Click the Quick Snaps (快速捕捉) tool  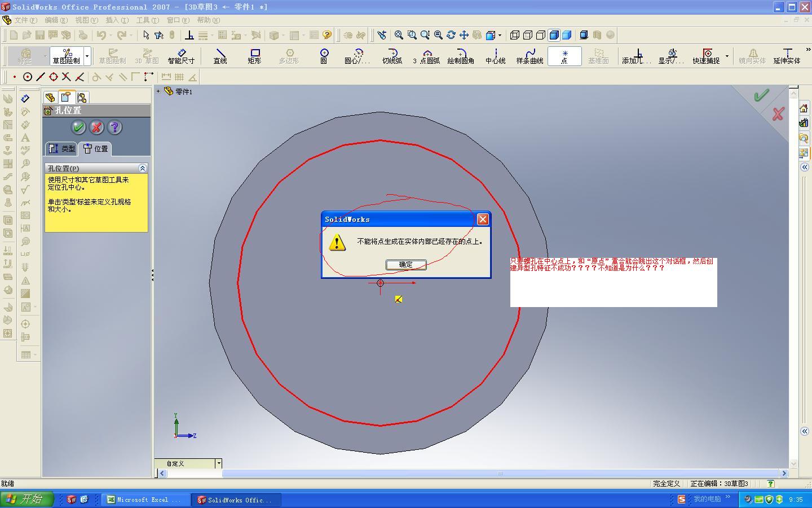(706, 56)
